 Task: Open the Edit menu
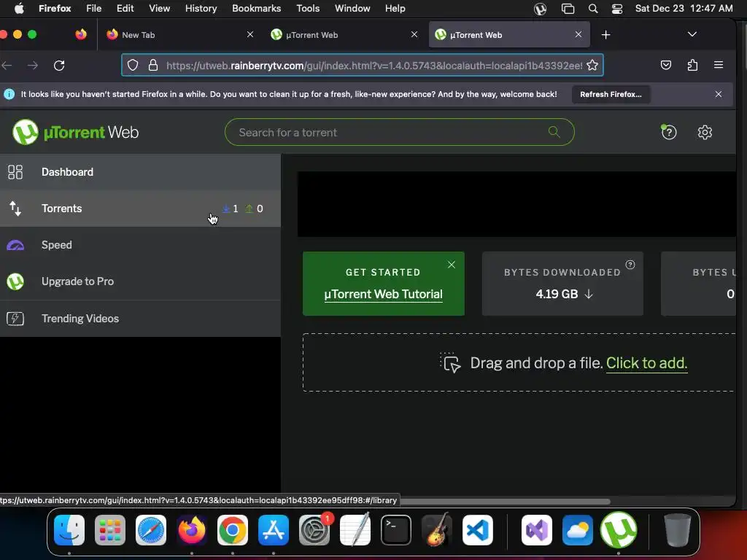(x=125, y=8)
